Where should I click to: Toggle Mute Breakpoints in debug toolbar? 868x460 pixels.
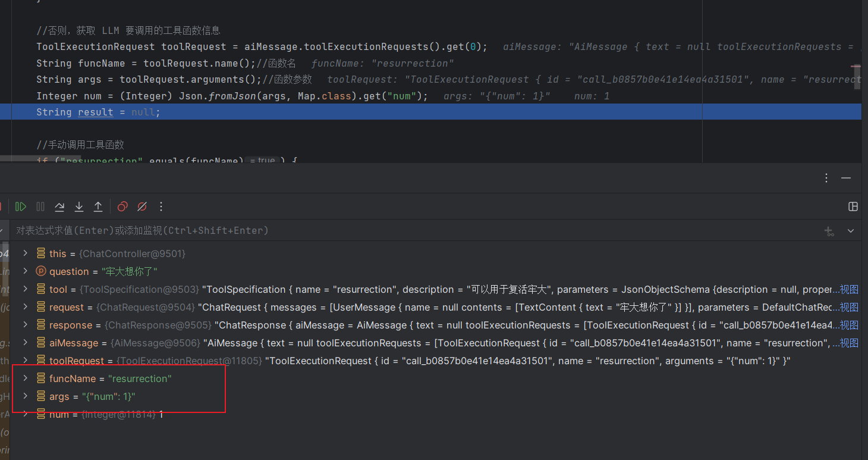coord(142,206)
